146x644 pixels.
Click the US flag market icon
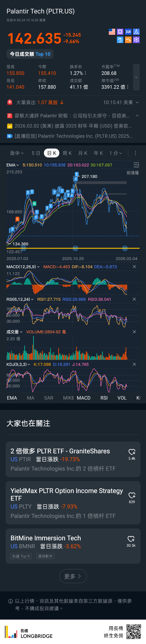[112, 32]
